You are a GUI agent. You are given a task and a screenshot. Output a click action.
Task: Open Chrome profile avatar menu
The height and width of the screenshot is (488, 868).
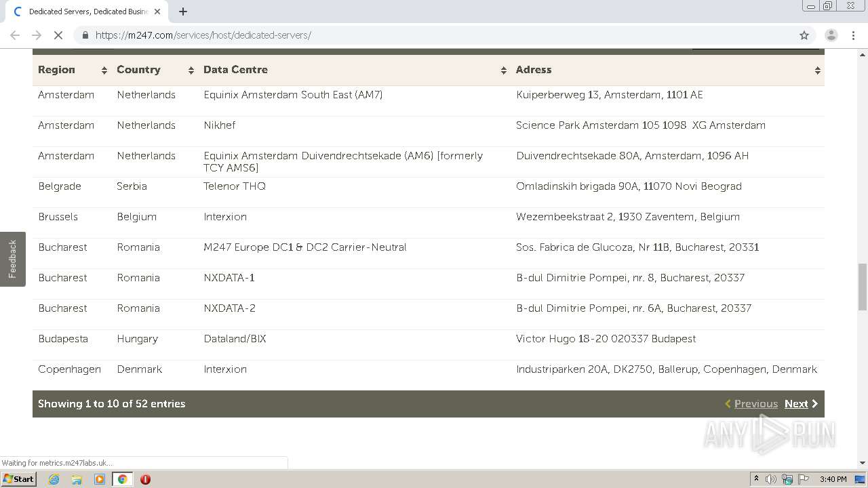[x=831, y=35]
